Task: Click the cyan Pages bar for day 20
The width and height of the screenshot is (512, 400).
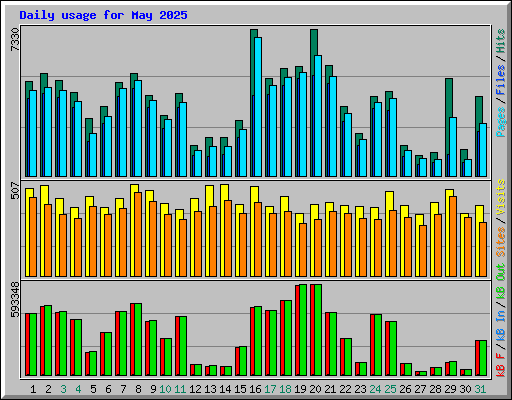Action: [318, 116]
